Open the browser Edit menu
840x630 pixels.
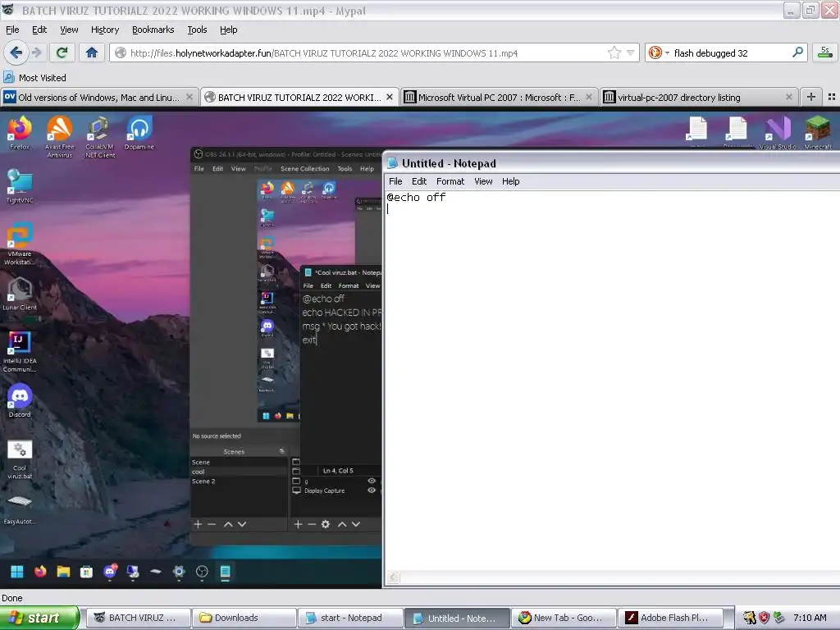(x=39, y=30)
